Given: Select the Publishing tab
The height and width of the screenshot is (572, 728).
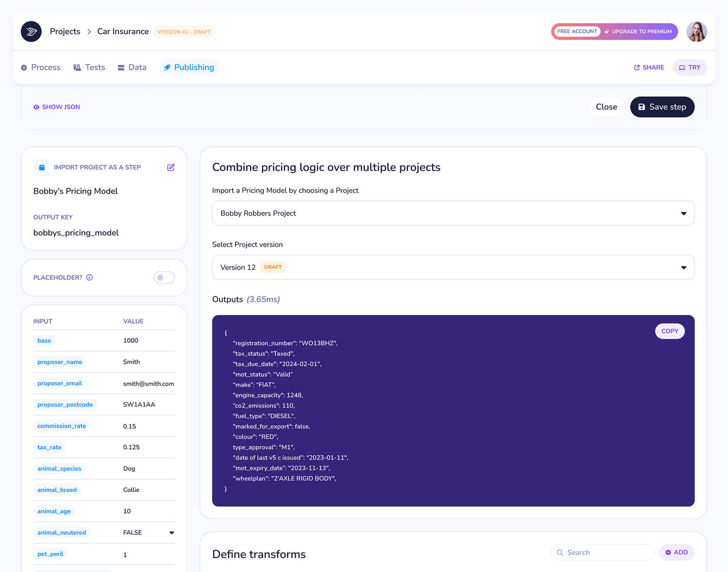Looking at the screenshot, I should coord(189,68).
